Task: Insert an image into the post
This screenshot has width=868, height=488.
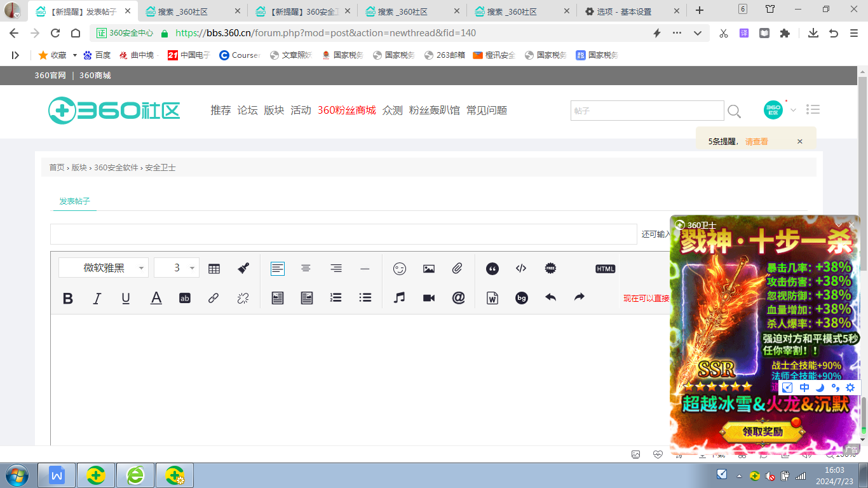Action: click(429, 269)
